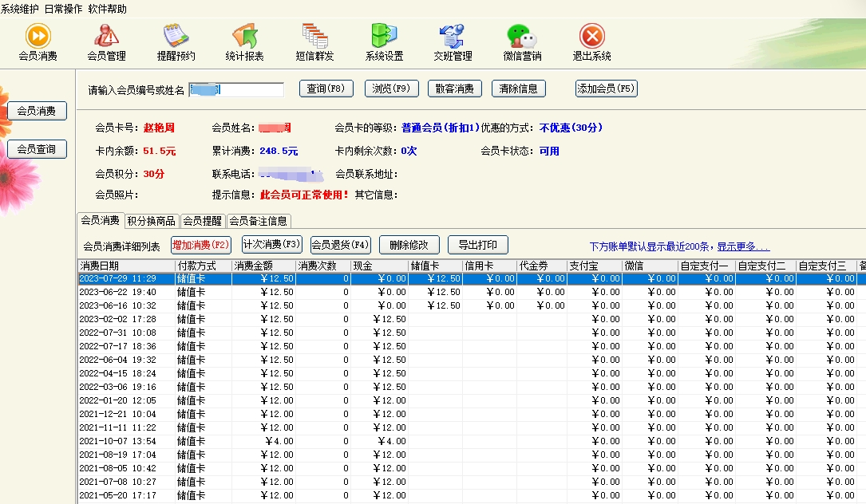866x504 pixels.
Task: Select the 会员备注信息 tab
Action: pyautogui.click(x=259, y=221)
